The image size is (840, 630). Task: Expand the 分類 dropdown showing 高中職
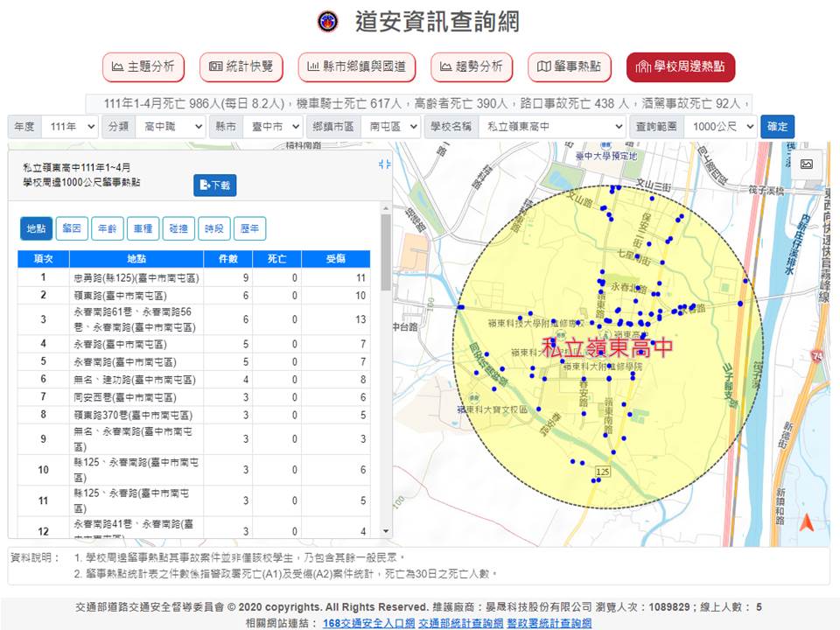[x=171, y=126]
